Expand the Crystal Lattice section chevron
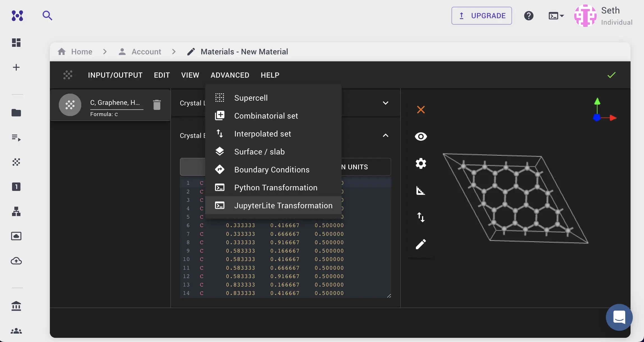 pyautogui.click(x=385, y=103)
